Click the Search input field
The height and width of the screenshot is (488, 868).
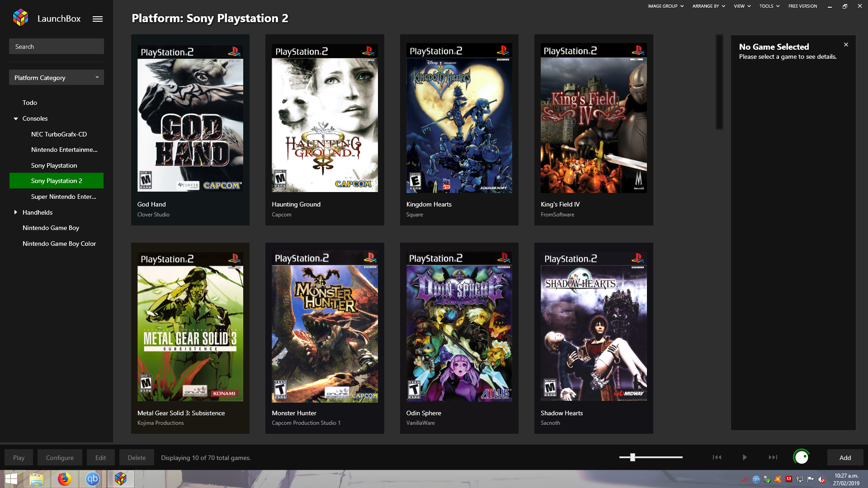[x=57, y=47]
